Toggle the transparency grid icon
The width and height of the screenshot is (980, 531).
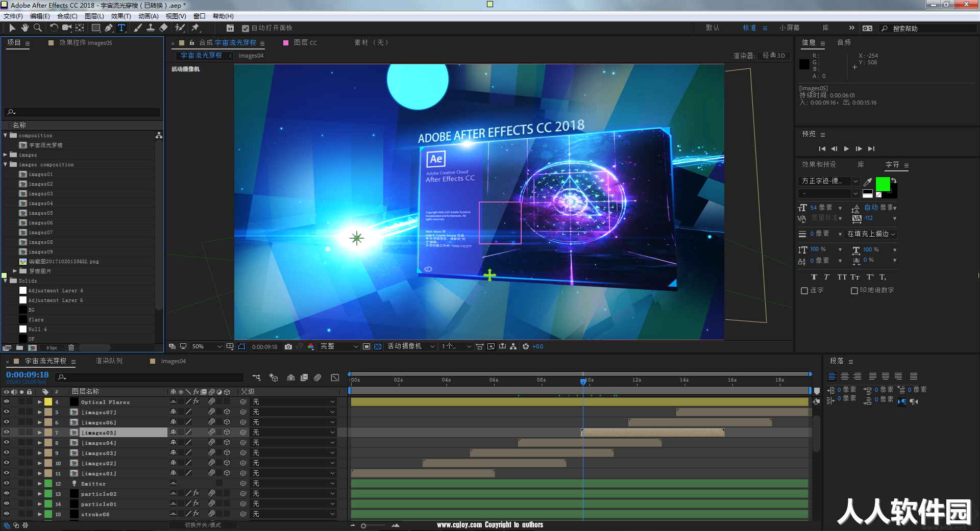(x=378, y=347)
